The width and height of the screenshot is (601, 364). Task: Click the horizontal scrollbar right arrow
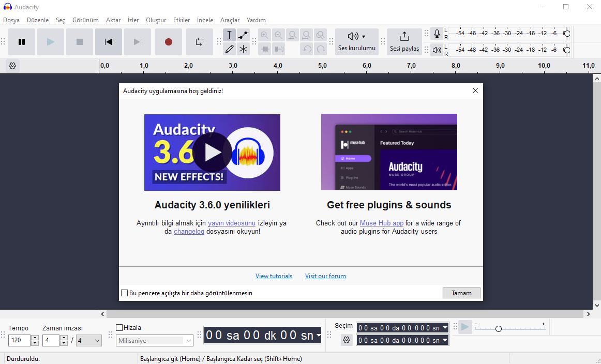[589, 314]
